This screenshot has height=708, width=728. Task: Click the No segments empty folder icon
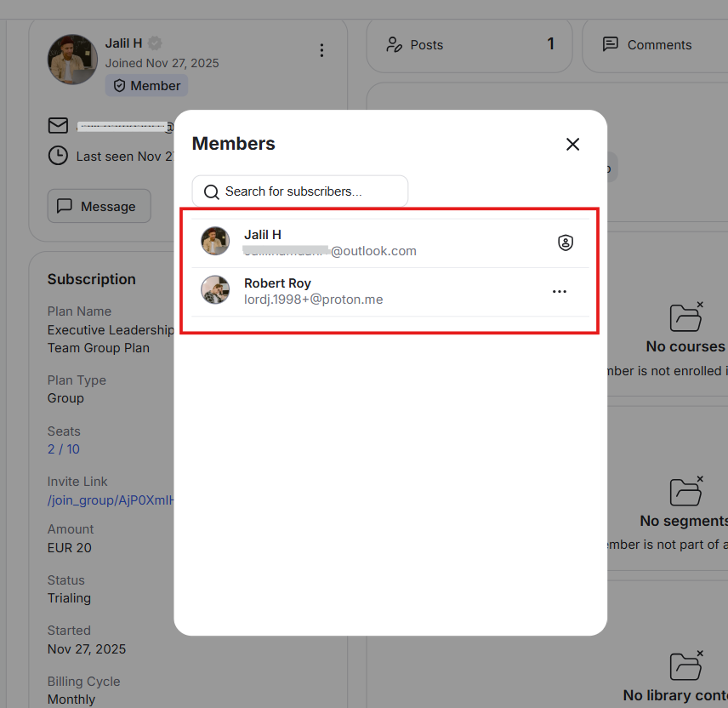pos(686,491)
